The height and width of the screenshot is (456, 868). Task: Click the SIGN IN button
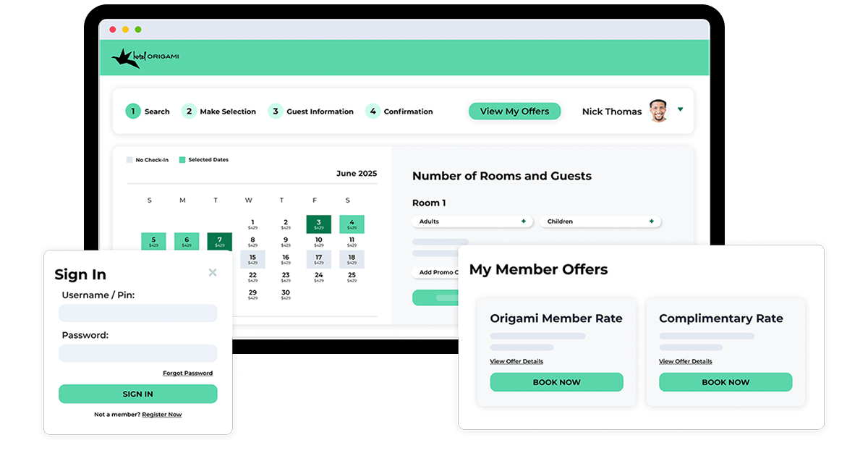click(138, 394)
